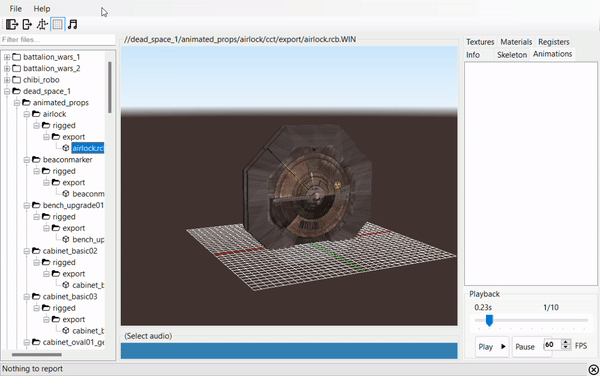Switch to the Skeleton tab
This screenshot has width=600, height=376.
pyautogui.click(x=512, y=55)
